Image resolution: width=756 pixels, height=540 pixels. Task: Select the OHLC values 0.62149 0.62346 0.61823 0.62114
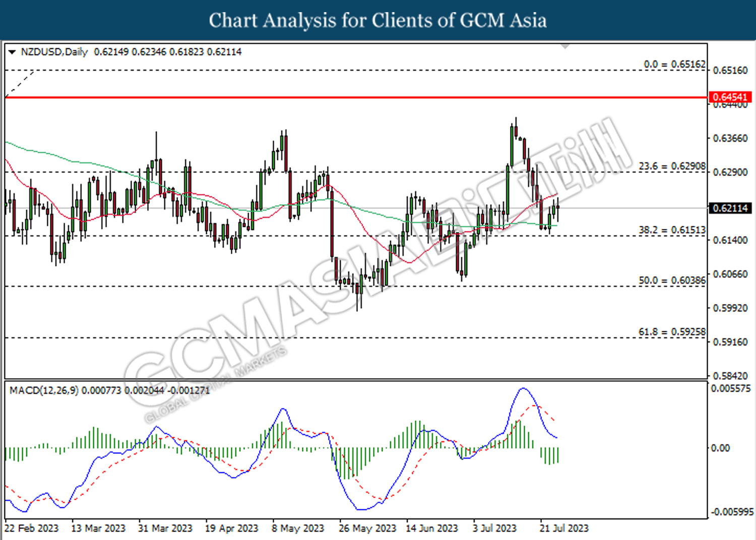point(168,52)
